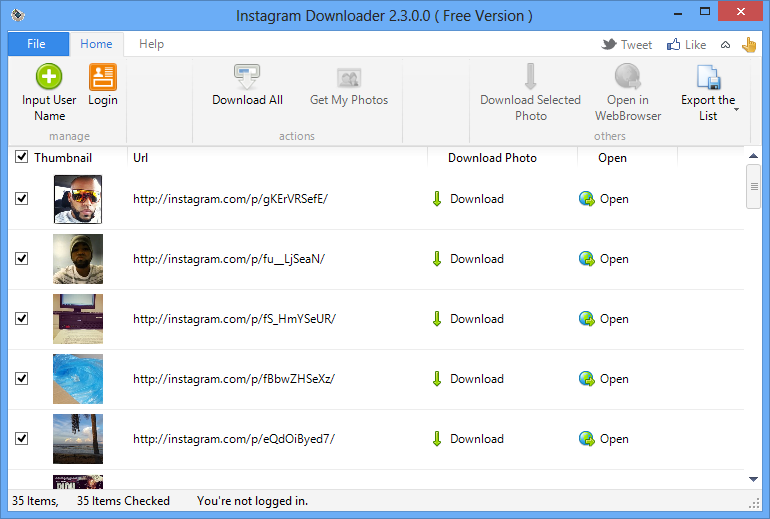
Task: Click the window resize grip in status bar
Action: (754, 503)
